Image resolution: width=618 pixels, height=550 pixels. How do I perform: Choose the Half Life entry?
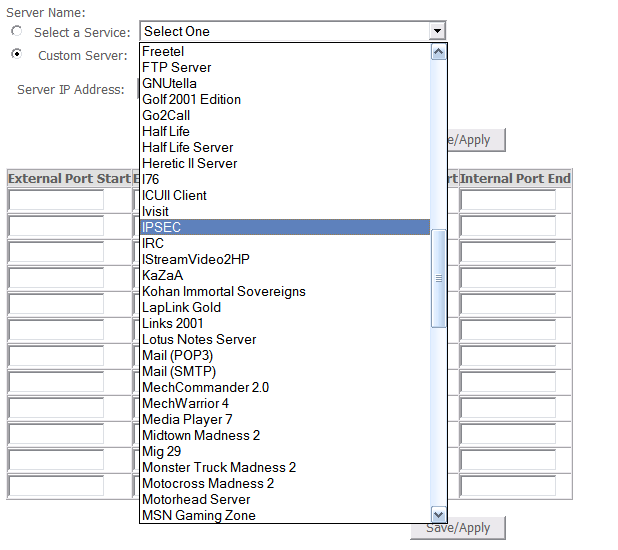[x=285, y=131]
